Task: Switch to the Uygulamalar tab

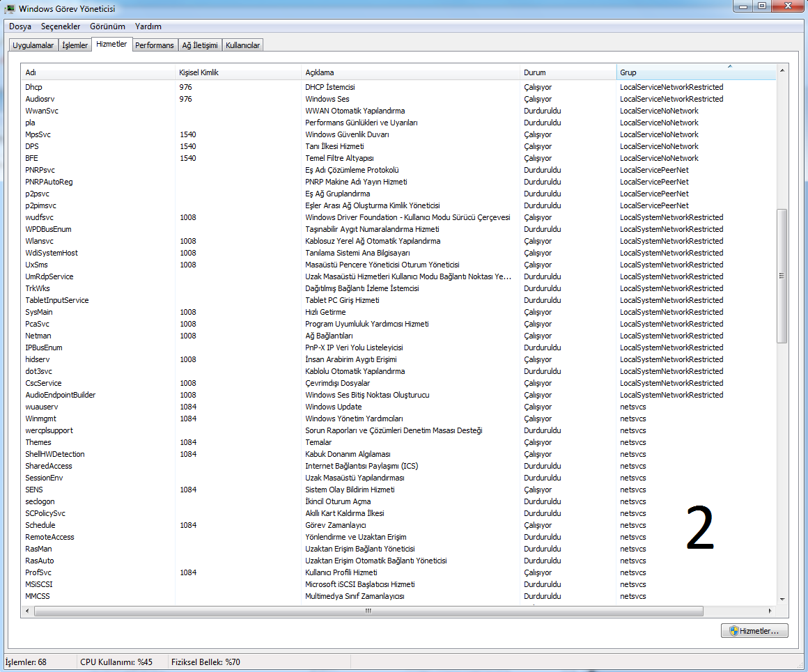Action: (x=33, y=45)
